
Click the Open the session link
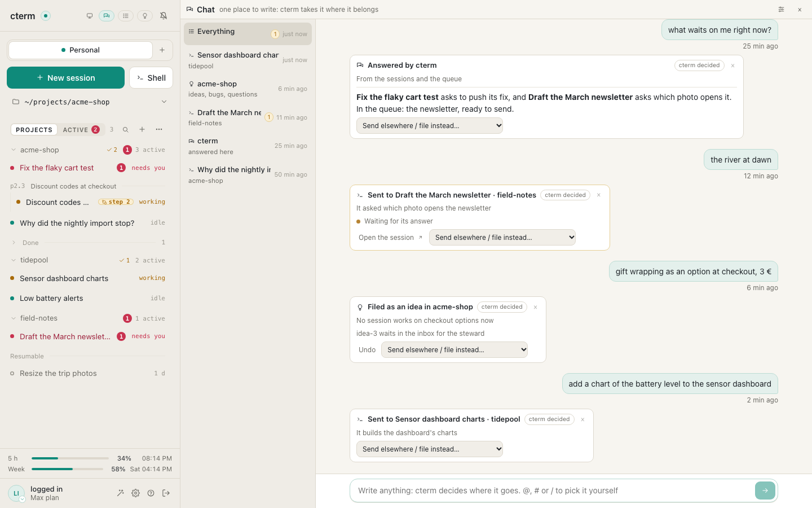pyautogui.click(x=390, y=238)
